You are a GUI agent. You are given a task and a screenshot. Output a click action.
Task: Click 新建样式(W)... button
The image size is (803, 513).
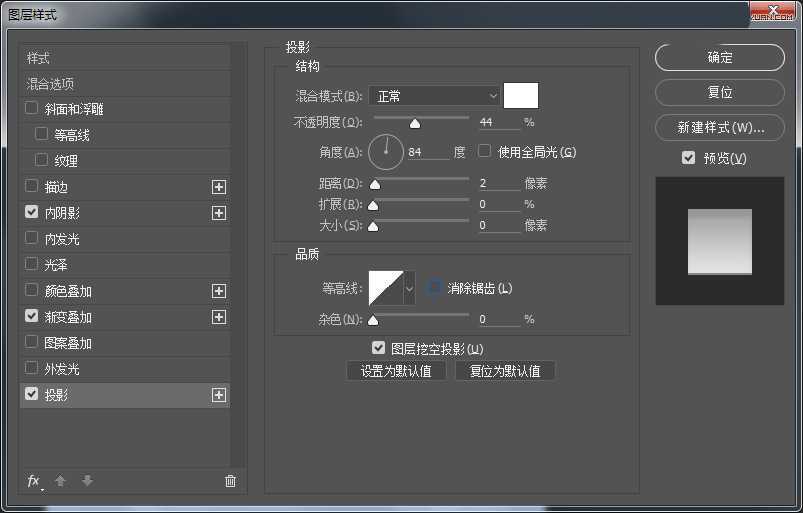tap(720, 127)
